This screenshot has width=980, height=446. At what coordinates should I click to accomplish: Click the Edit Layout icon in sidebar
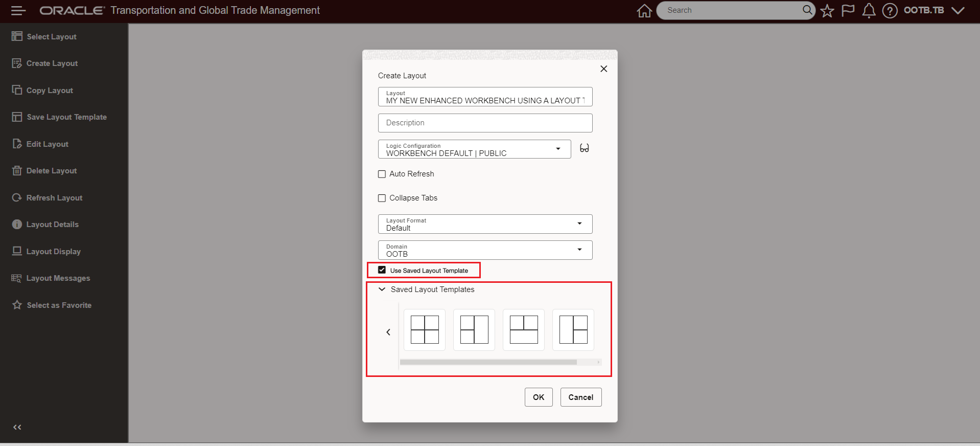(x=17, y=144)
